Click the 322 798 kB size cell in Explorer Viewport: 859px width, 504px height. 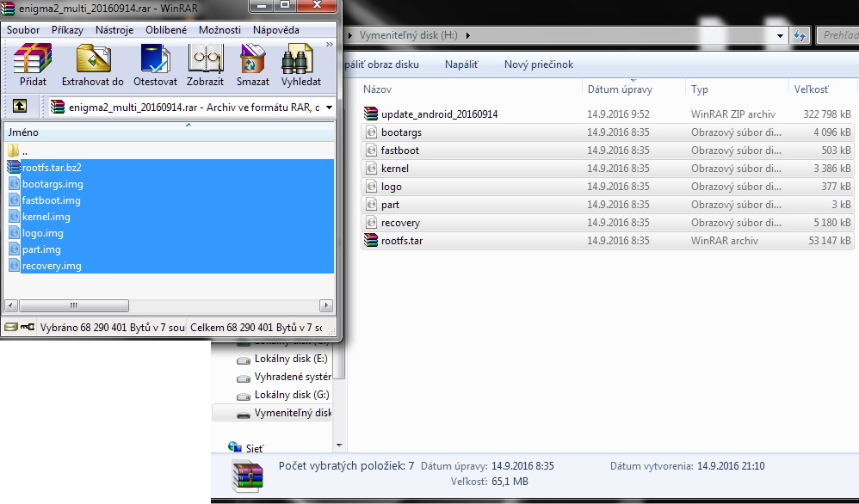826,114
